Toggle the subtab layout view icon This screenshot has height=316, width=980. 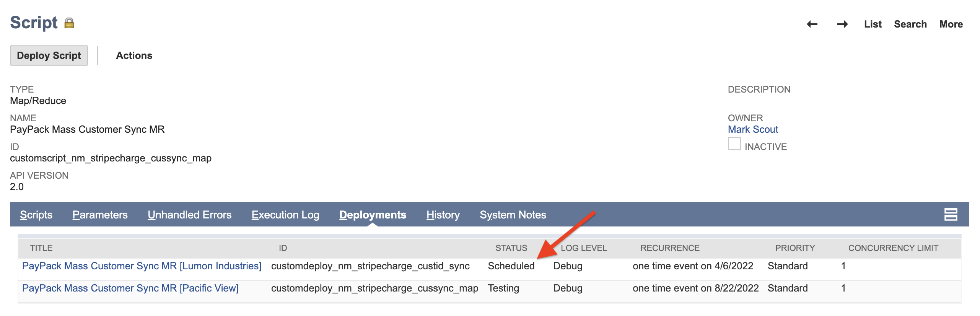[x=951, y=215]
